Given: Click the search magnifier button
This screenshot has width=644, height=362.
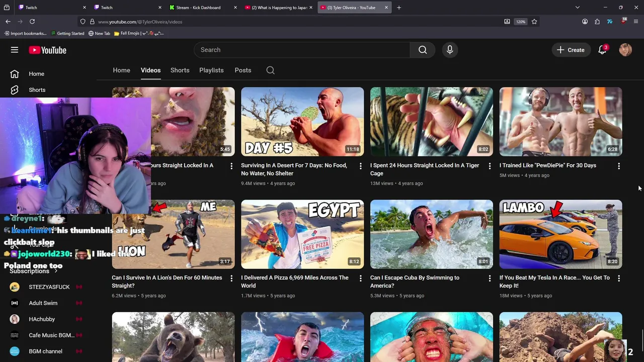Looking at the screenshot, I should [423, 50].
